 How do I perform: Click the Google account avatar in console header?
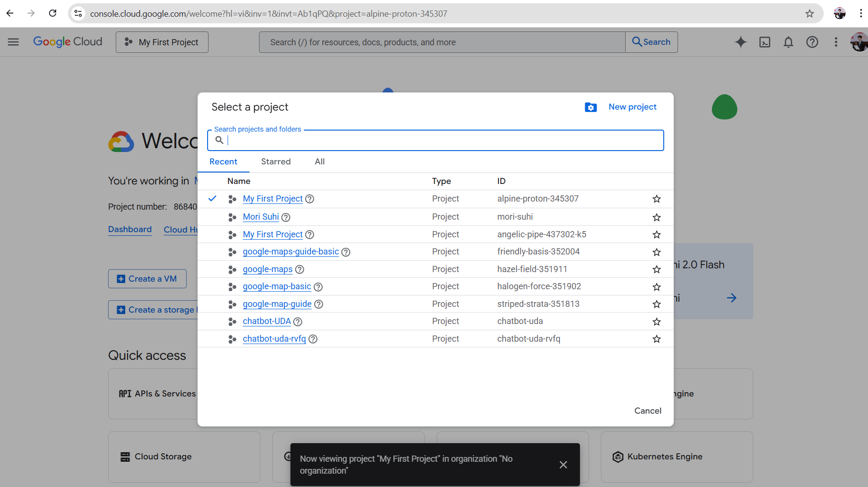[859, 42]
